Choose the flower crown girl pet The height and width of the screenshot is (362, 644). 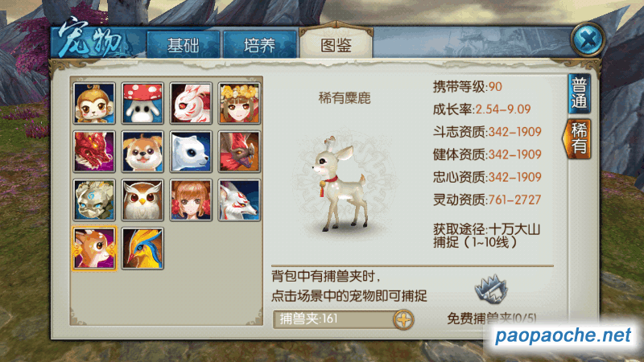click(x=239, y=103)
